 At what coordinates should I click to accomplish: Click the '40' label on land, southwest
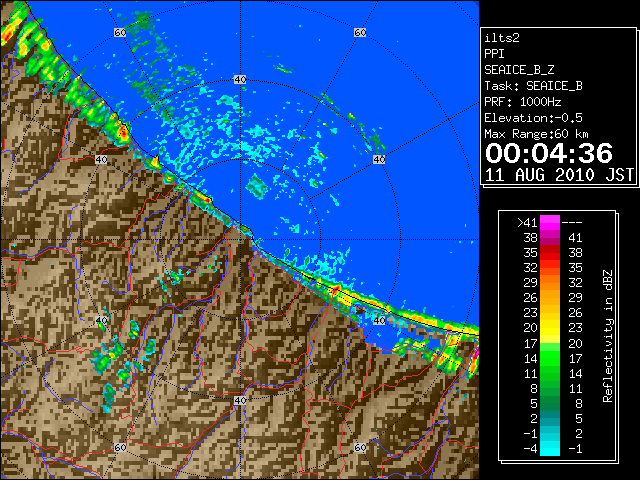point(101,320)
